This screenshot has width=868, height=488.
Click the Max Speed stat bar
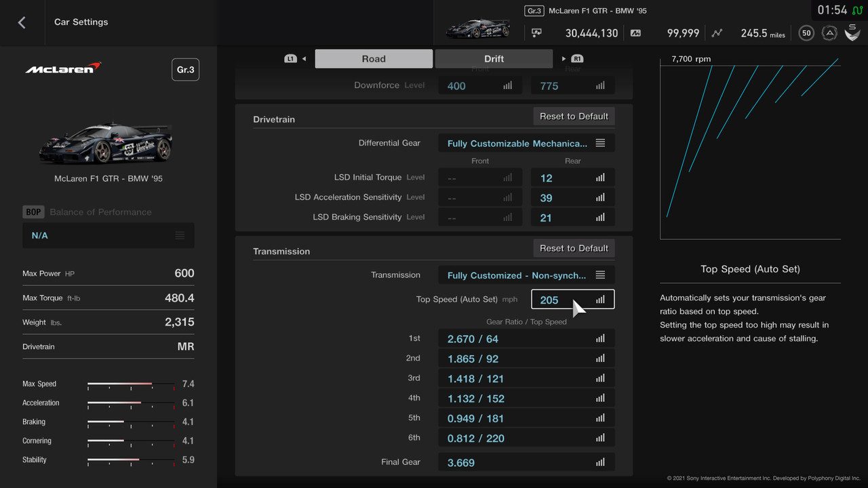tap(131, 384)
